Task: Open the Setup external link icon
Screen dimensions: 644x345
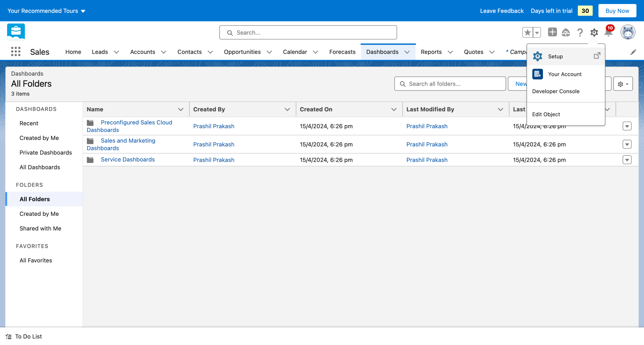Action: (x=597, y=56)
